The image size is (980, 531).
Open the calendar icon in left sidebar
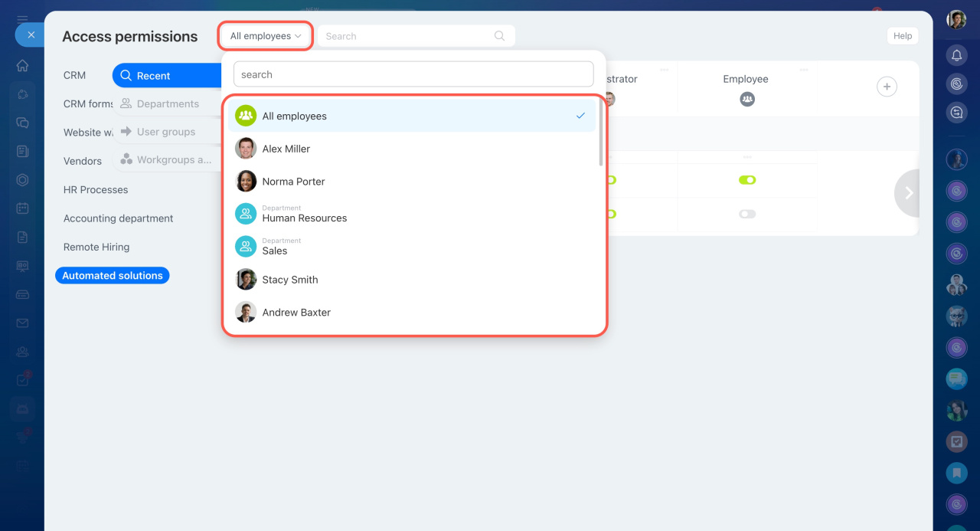pos(22,208)
